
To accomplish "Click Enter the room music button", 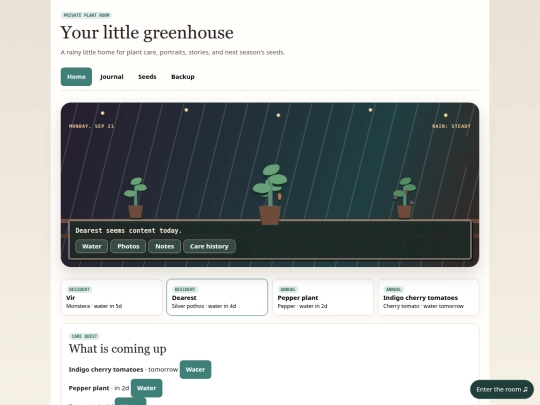I will 502,390.
